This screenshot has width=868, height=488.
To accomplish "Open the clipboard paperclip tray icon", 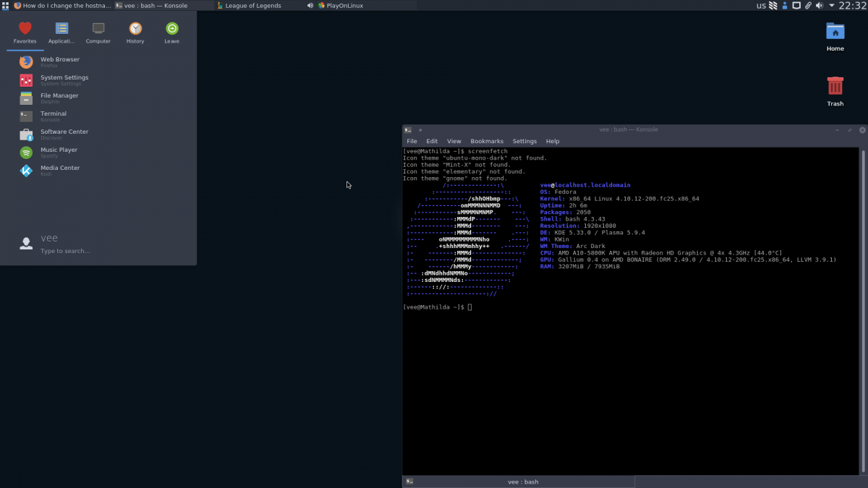I will click(808, 6).
